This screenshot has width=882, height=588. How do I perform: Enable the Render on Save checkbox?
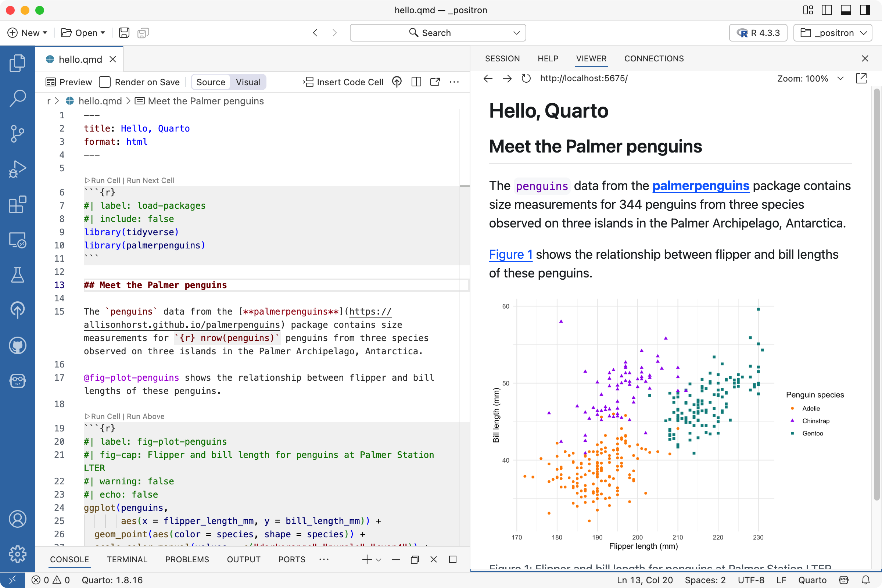coord(105,82)
